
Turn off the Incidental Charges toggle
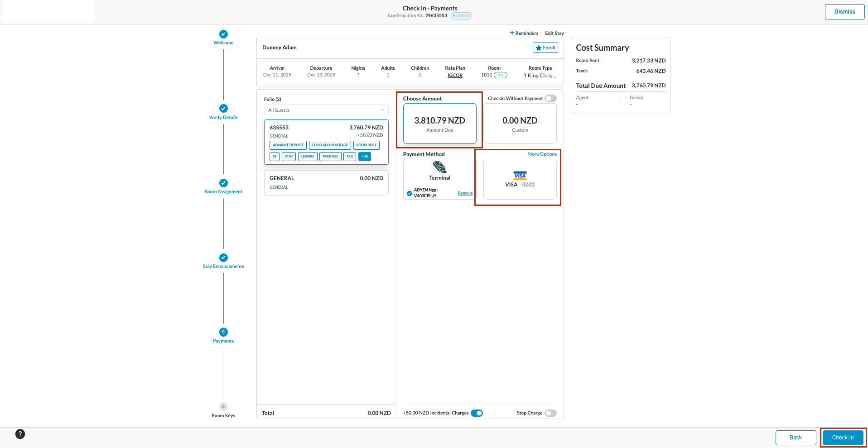click(x=477, y=413)
